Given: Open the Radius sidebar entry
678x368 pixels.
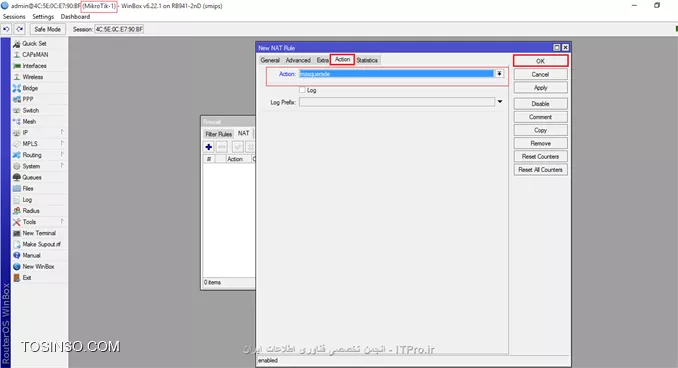Looking at the screenshot, I should click(x=31, y=211).
